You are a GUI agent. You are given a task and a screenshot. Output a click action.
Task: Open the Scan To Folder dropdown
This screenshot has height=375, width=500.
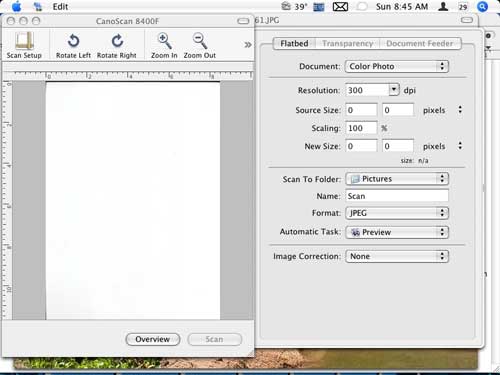tap(397, 179)
